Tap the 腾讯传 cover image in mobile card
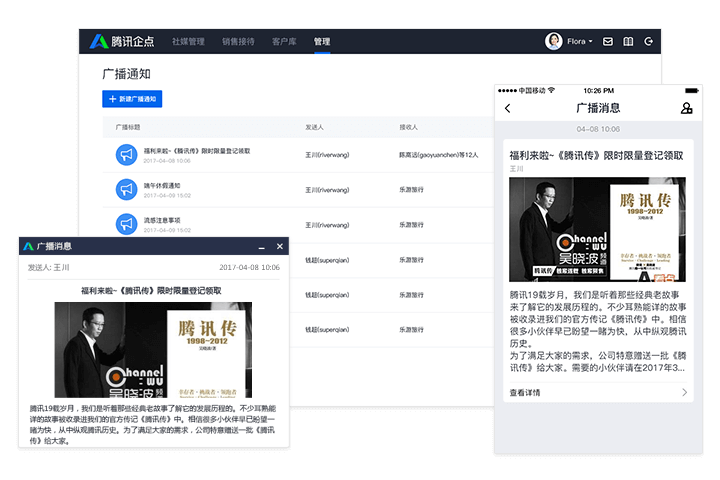Image resolution: width=720 pixels, height=480 pixels. (x=597, y=229)
